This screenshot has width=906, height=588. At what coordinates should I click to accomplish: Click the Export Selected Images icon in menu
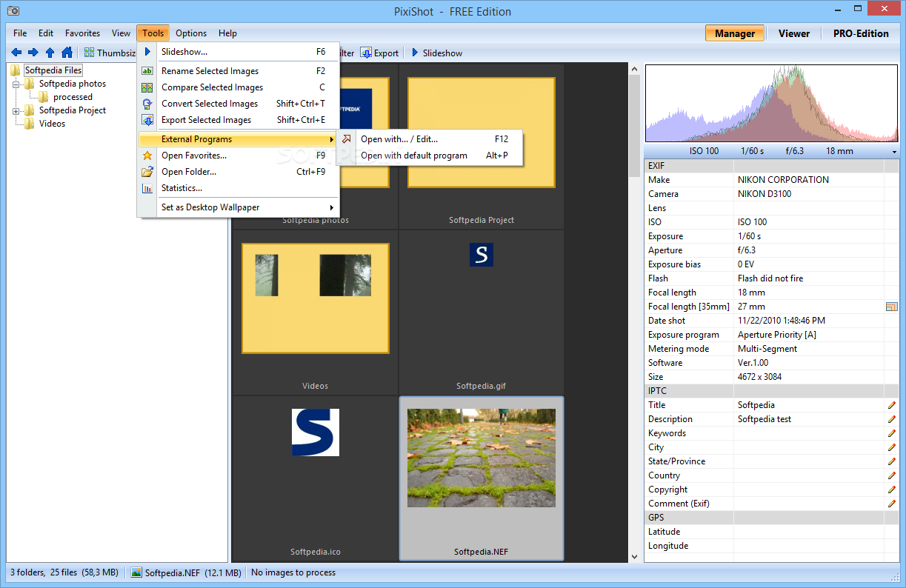point(147,120)
